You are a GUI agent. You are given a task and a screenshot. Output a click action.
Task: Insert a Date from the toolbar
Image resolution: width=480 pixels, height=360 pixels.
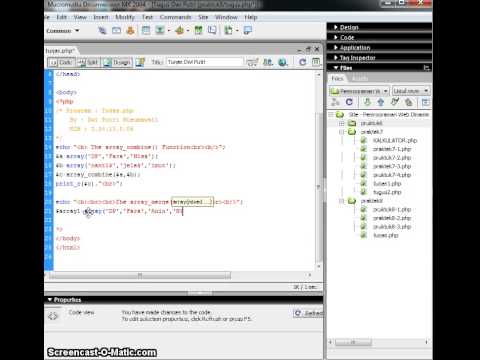point(198,31)
